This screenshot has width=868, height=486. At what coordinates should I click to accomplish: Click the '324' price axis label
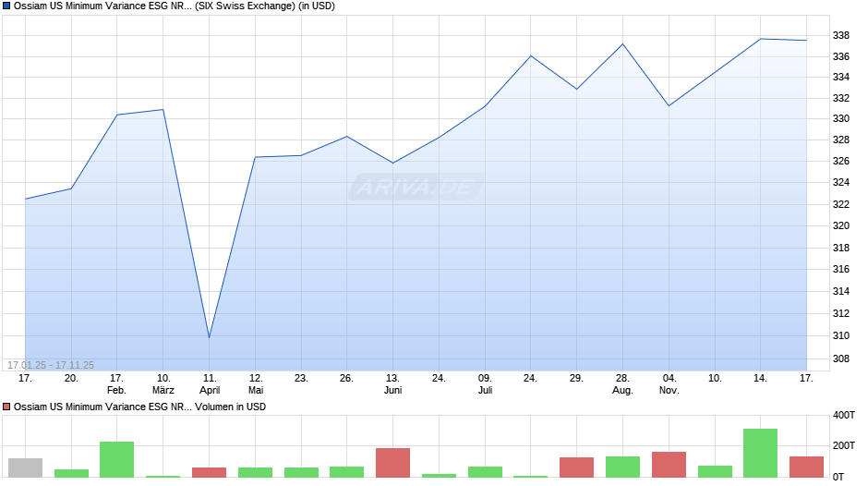[x=841, y=182]
